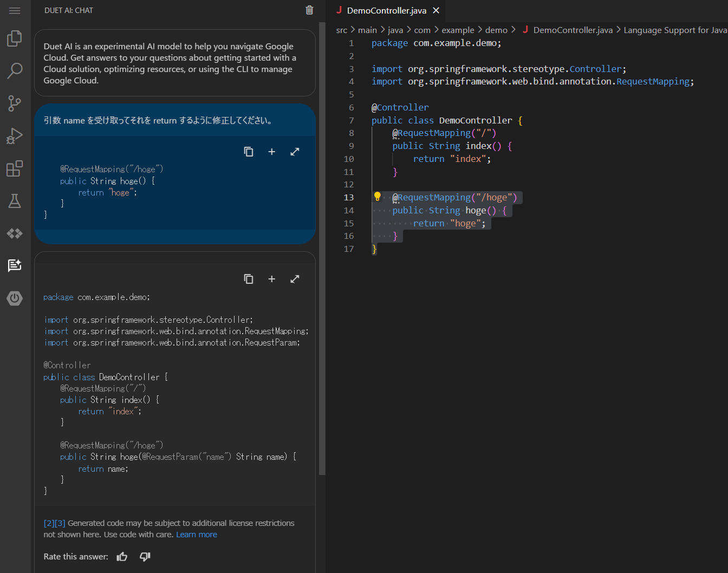Open the Run and Debug view
Screen dimensions: 728x573
point(15,135)
